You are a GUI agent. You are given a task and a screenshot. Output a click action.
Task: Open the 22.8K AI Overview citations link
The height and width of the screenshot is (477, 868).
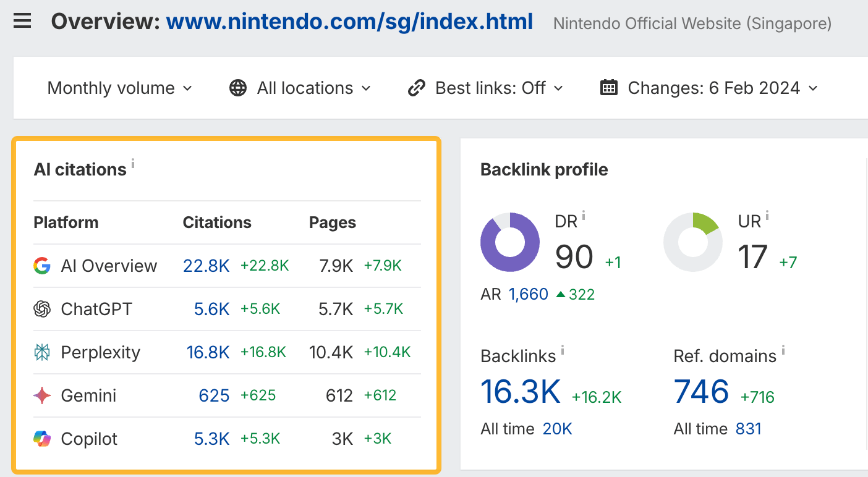(206, 266)
